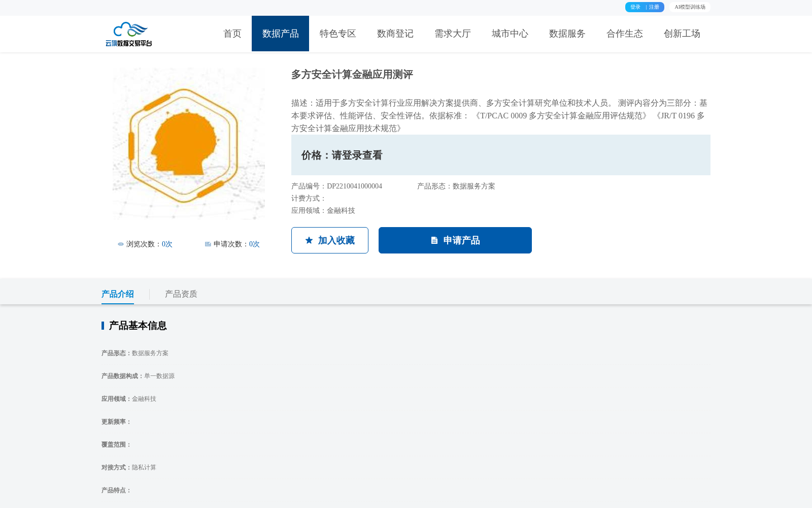
Task: Click the 对接方式：隐私计算 row
Action: pos(129,467)
